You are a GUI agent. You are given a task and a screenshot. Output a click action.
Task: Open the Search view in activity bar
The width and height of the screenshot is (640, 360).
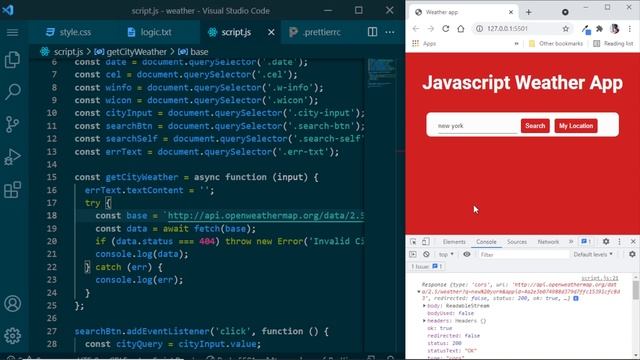point(12,92)
